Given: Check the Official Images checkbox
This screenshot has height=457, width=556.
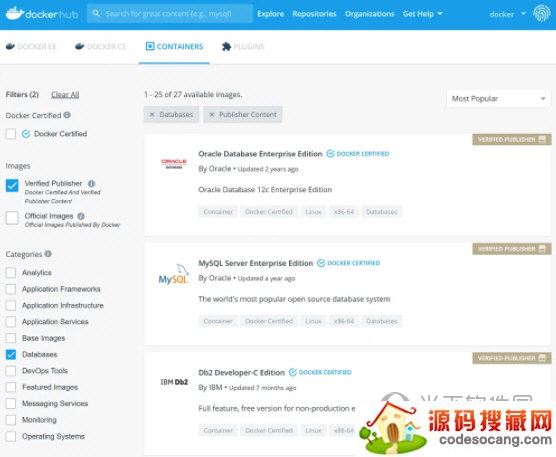Looking at the screenshot, I should pyautogui.click(x=12, y=218).
